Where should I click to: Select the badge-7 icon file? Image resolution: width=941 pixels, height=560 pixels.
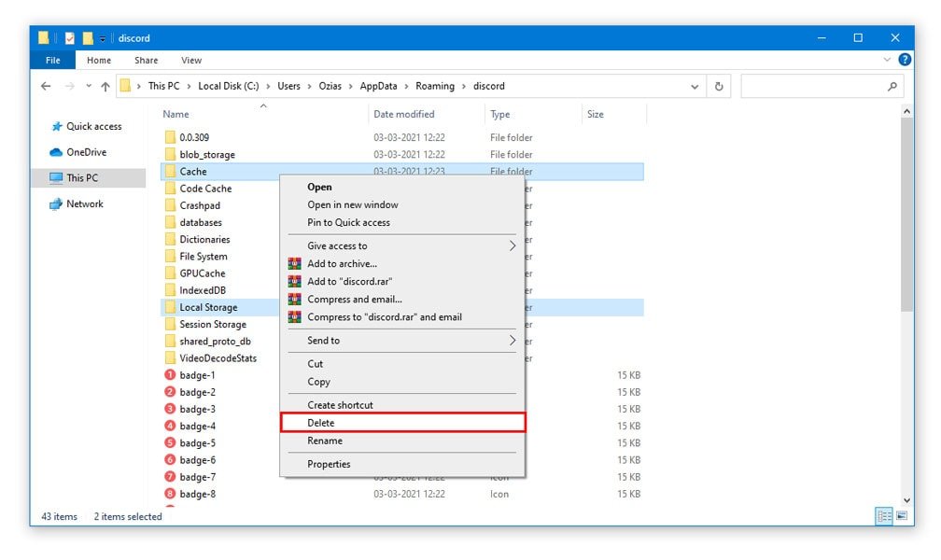click(170, 477)
